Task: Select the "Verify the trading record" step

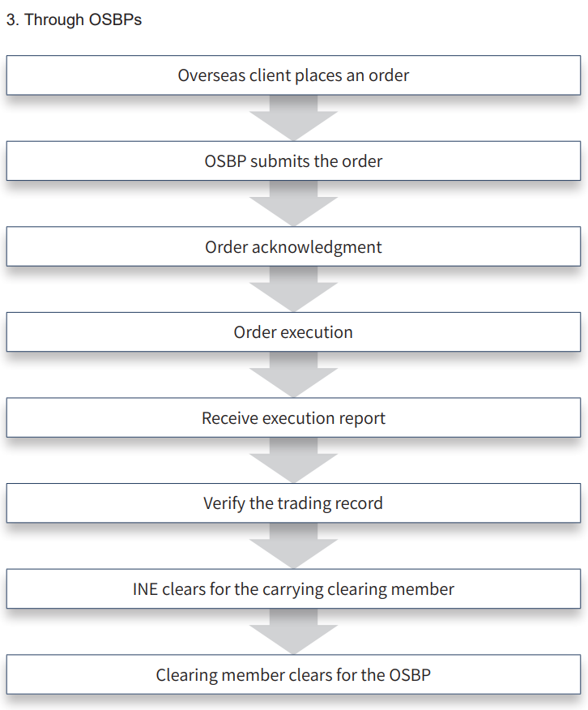Action: [x=293, y=503]
